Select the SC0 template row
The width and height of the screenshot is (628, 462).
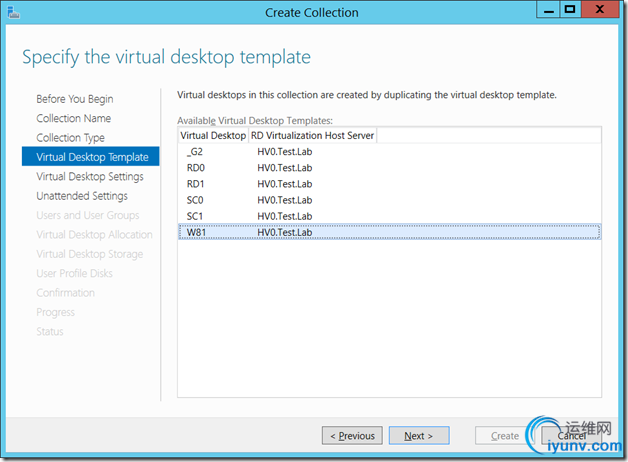tap(389, 200)
